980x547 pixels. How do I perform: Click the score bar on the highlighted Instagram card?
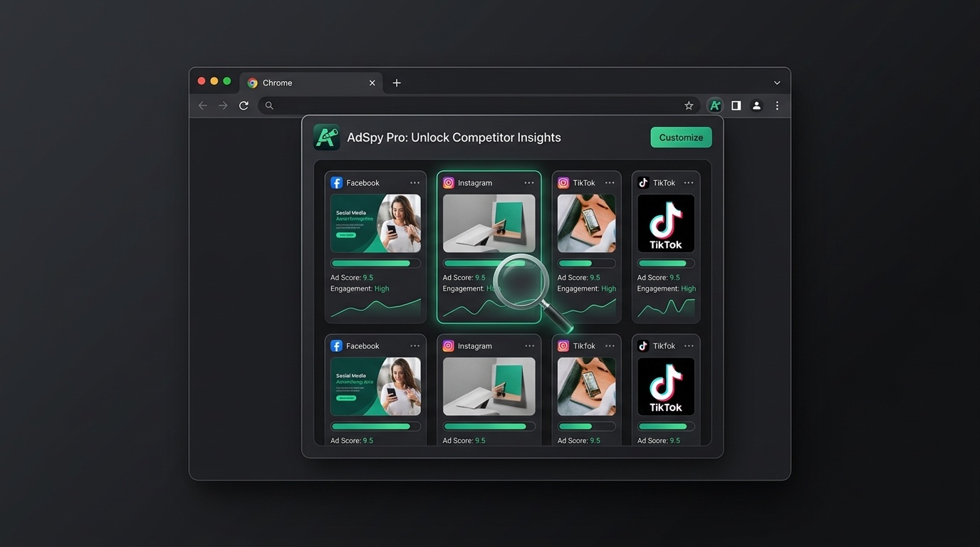tap(489, 264)
